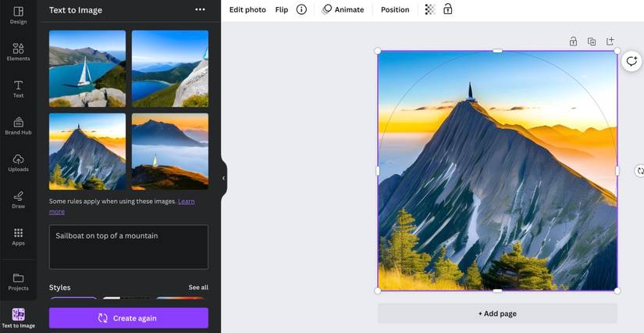
Task: Open the Animate option
Action: 343,9
